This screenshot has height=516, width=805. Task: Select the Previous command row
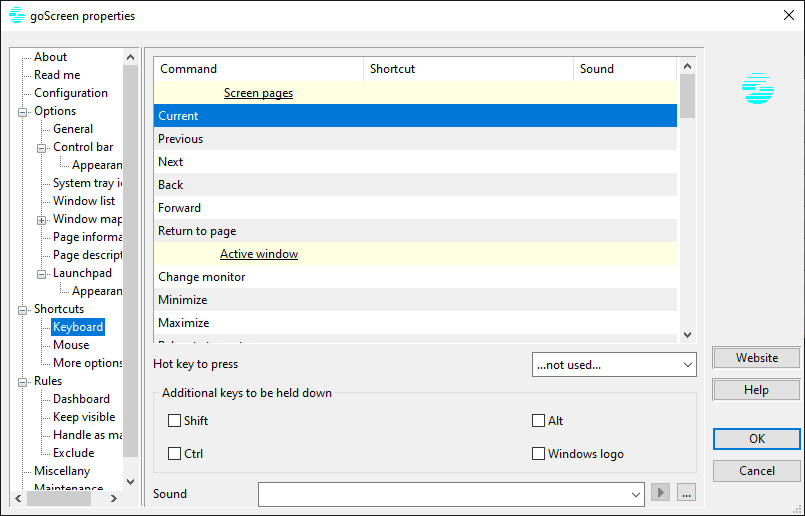click(x=415, y=139)
